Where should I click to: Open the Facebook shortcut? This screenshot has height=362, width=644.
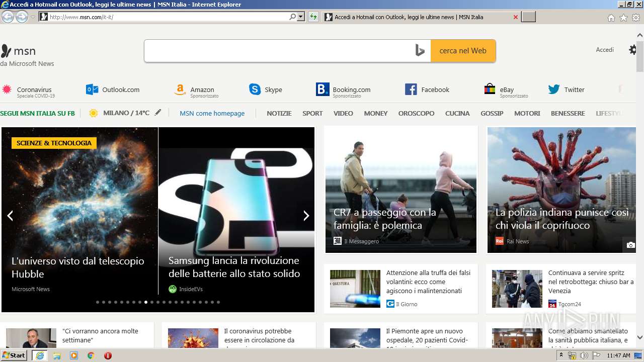coord(427,89)
